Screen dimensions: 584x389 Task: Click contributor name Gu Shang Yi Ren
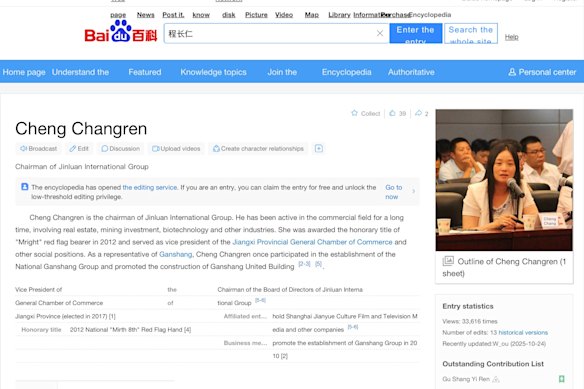[x=466, y=379]
